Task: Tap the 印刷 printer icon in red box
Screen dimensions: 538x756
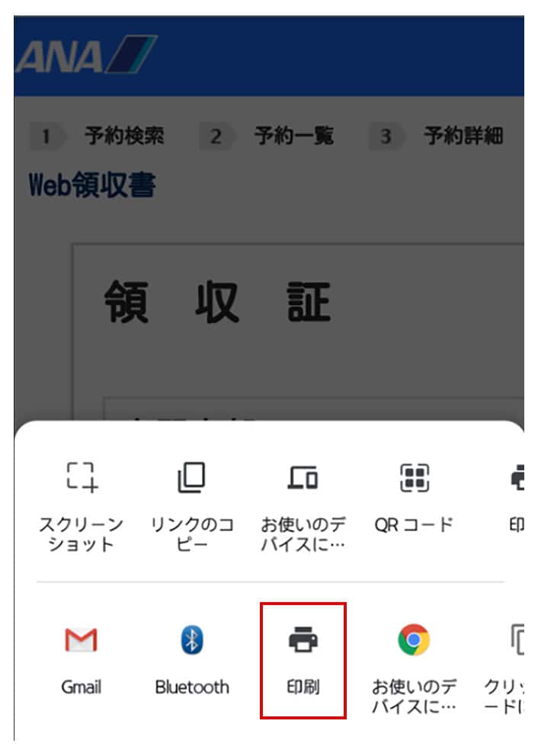Action: 303,639
